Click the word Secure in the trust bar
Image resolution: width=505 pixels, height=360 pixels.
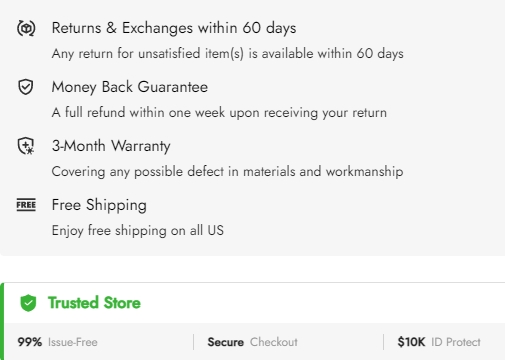[x=225, y=342]
